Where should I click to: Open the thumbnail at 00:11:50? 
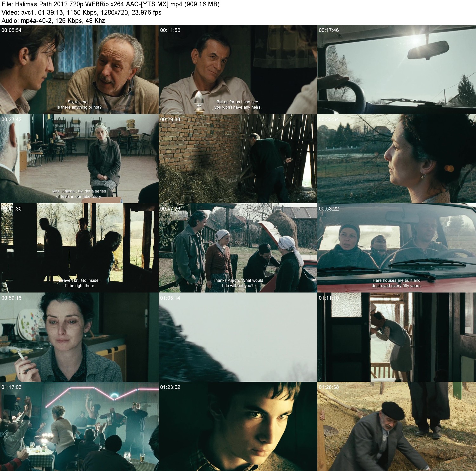pos(238,70)
